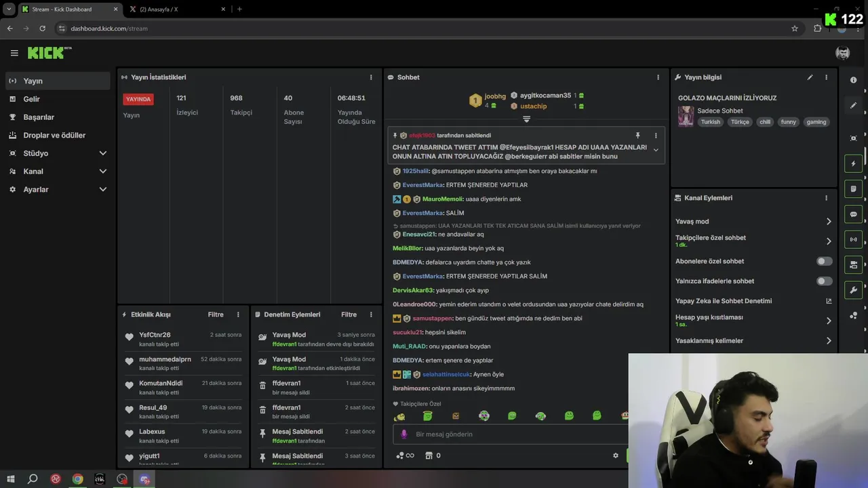Open Yayın İstatistikleri panel options menu
The height and width of the screenshot is (488, 868).
[371, 77]
